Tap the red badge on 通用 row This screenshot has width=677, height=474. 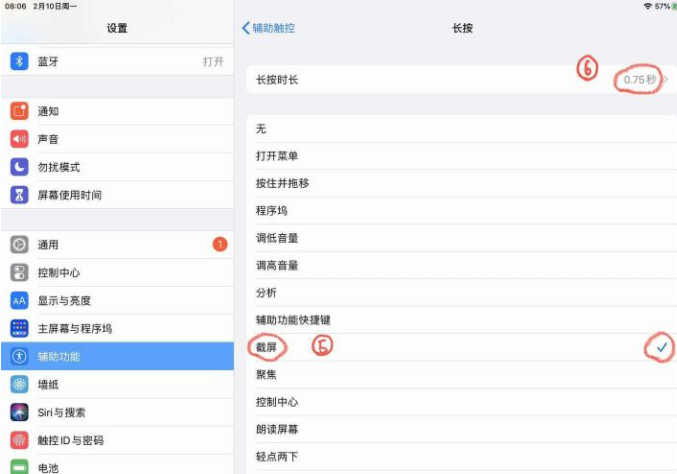220,244
